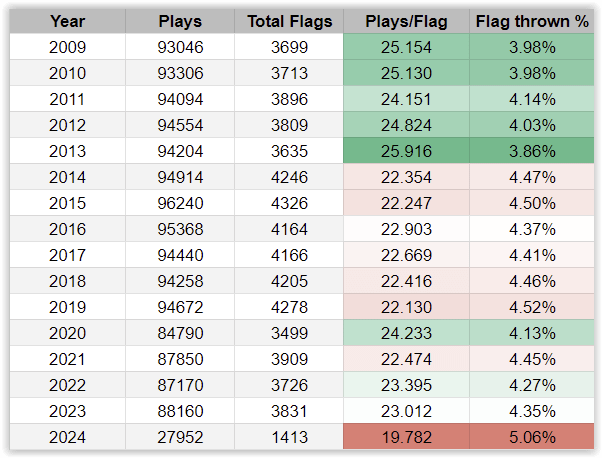602x458 pixels.
Task: Click the plays value 27952
Action: click(180, 437)
